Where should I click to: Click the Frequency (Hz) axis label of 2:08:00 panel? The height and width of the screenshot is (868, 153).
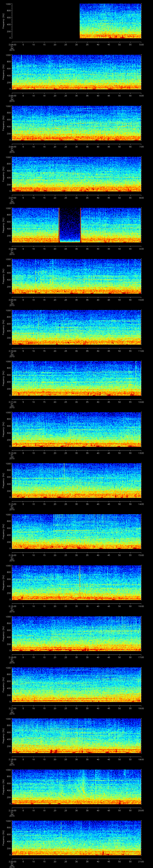(3, 225)
